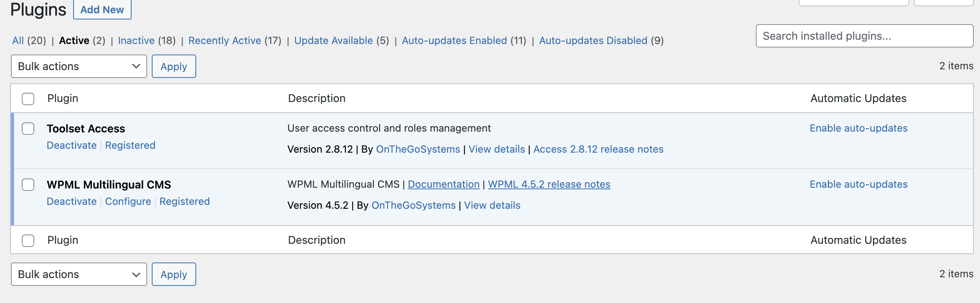Deactivate the Toolset Access plugin
The height and width of the screenshot is (303, 980).
[72, 145]
